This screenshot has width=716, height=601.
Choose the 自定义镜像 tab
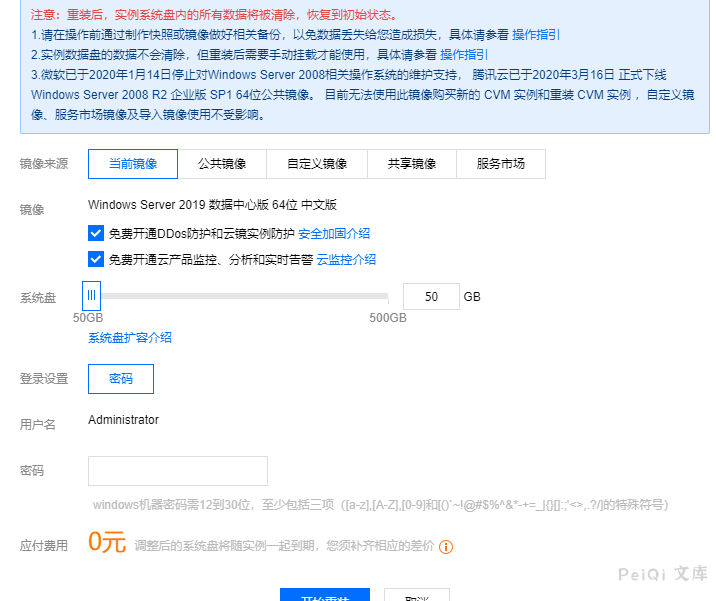point(316,164)
